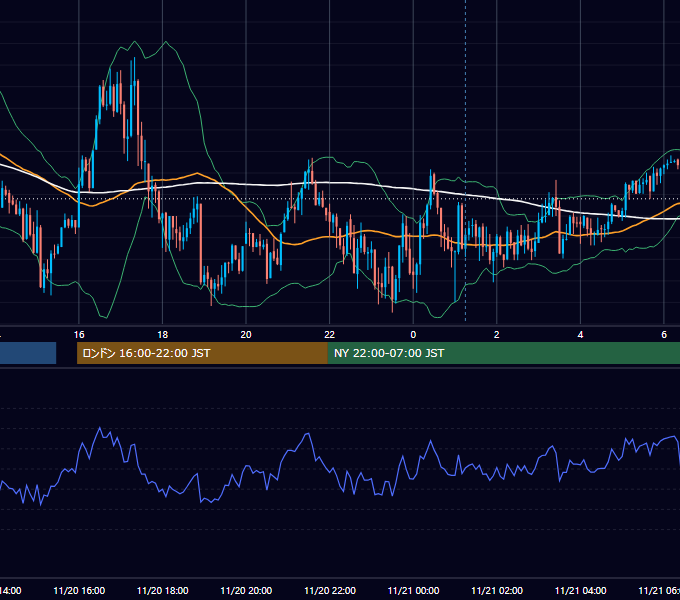
Task: Click the 16 hour label on price chart
Action: coord(79,334)
